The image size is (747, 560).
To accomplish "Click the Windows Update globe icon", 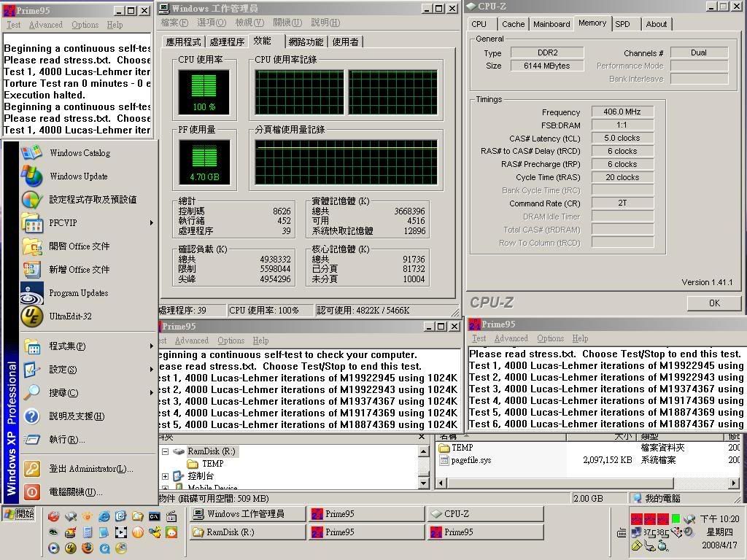I will coord(31,176).
